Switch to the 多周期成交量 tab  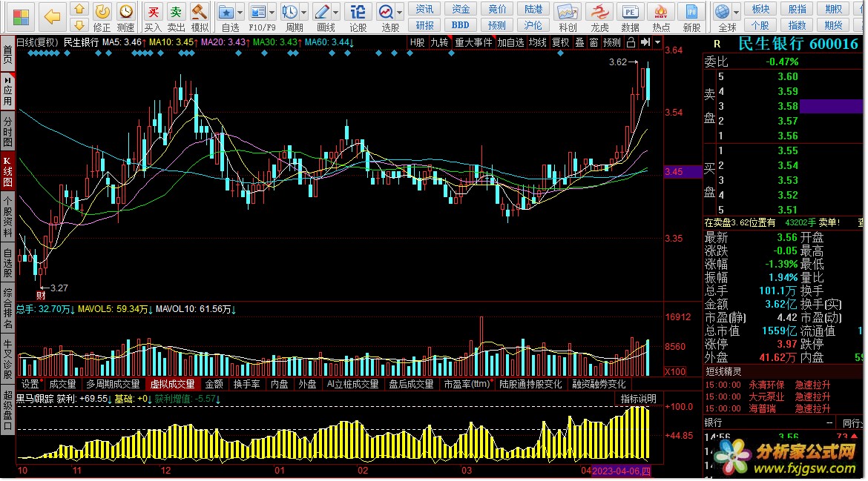pos(113,384)
